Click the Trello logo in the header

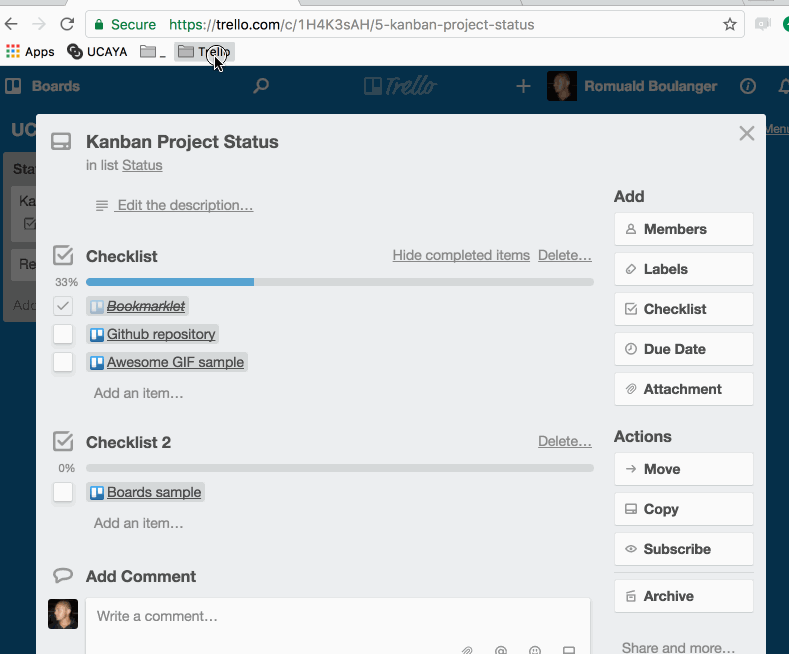(399, 86)
